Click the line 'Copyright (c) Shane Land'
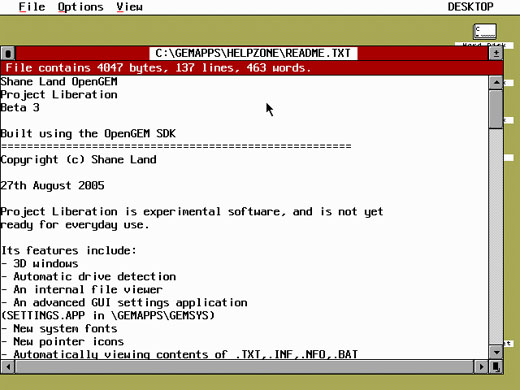This screenshot has width=520, height=390. click(x=78, y=160)
